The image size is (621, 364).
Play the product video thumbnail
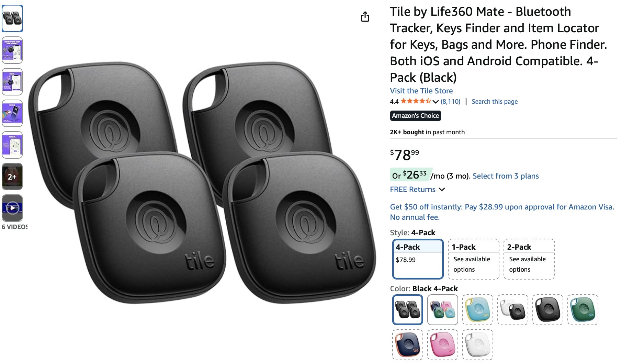click(x=12, y=208)
